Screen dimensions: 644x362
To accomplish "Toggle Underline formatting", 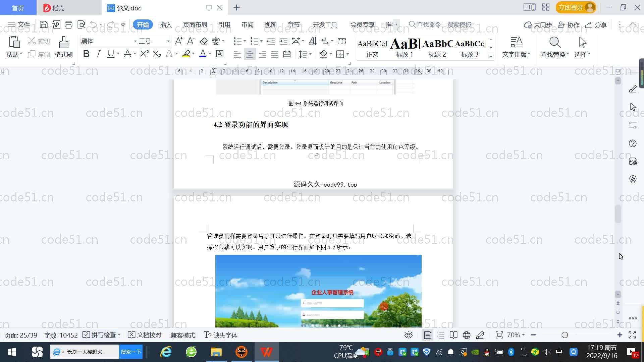I will point(110,54).
